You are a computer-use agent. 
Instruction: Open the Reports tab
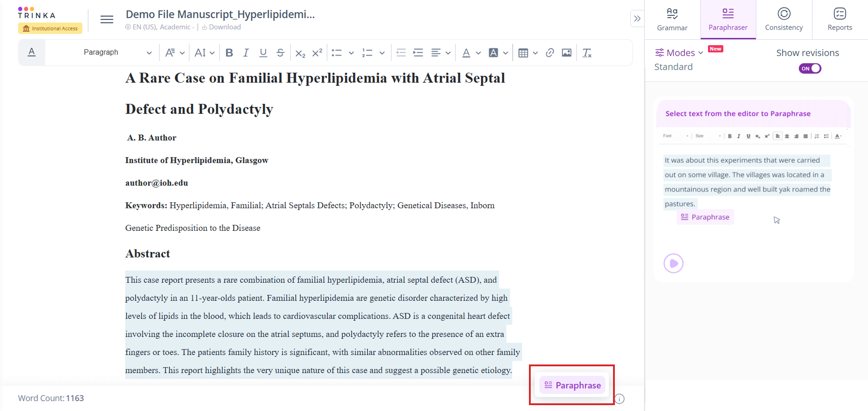point(840,19)
